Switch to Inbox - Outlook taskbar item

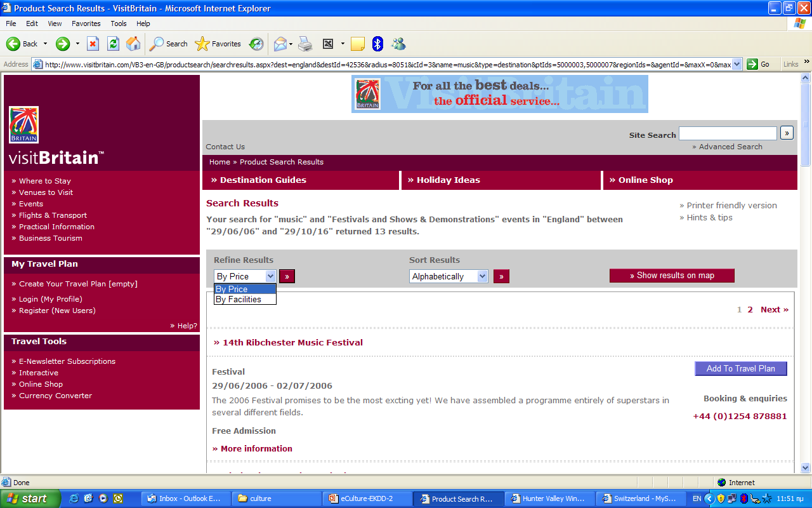[185, 498]
